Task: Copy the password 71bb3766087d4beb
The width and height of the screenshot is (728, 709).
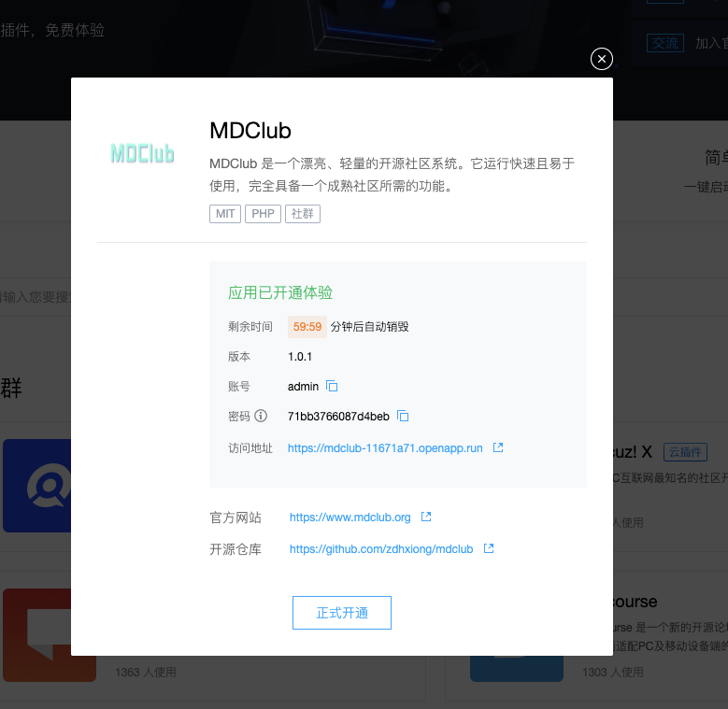Action: (x=403, y=416)
